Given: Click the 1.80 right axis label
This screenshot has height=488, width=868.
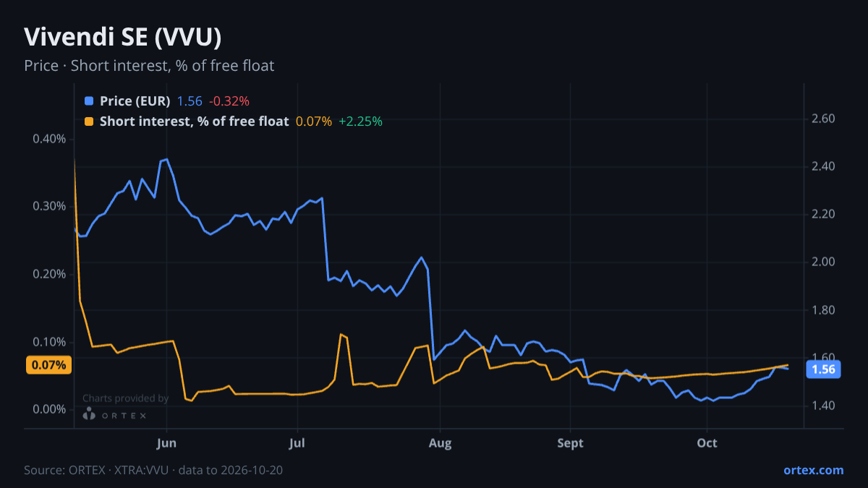Looking at the screenshot, I should (824, 310).
